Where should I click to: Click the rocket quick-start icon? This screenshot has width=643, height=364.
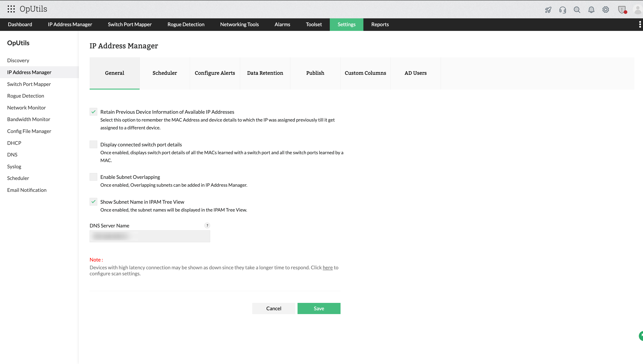(x=548, y=10)
